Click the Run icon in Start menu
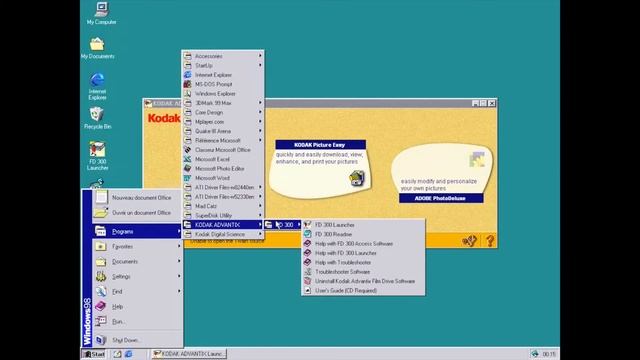640x360 pixels. coord(101,321)
